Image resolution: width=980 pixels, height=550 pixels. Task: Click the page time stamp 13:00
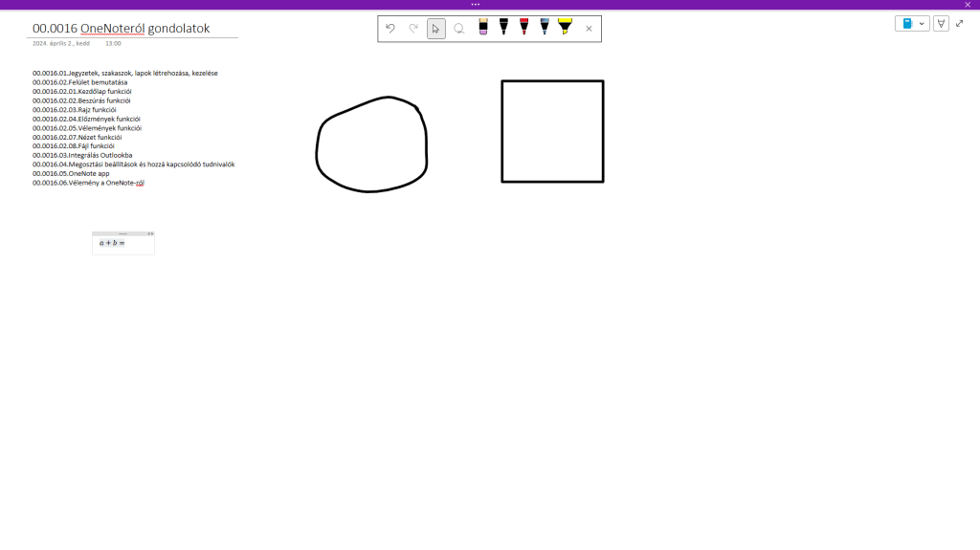(113, 43)
